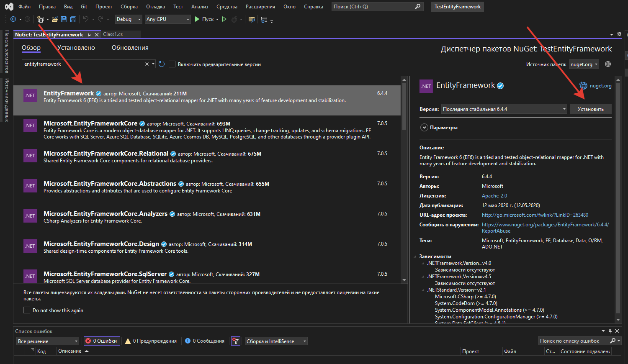This screenshot has height=364, width=628.
Task: Open the Сборка menu
Action: pos(129,7)
